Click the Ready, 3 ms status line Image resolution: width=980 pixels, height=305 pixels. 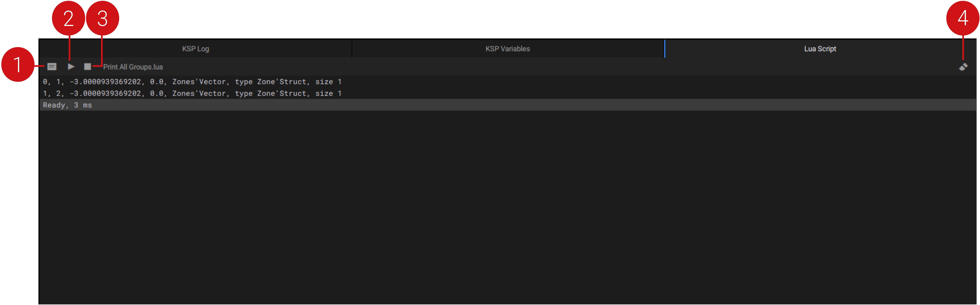pos(67,105)
